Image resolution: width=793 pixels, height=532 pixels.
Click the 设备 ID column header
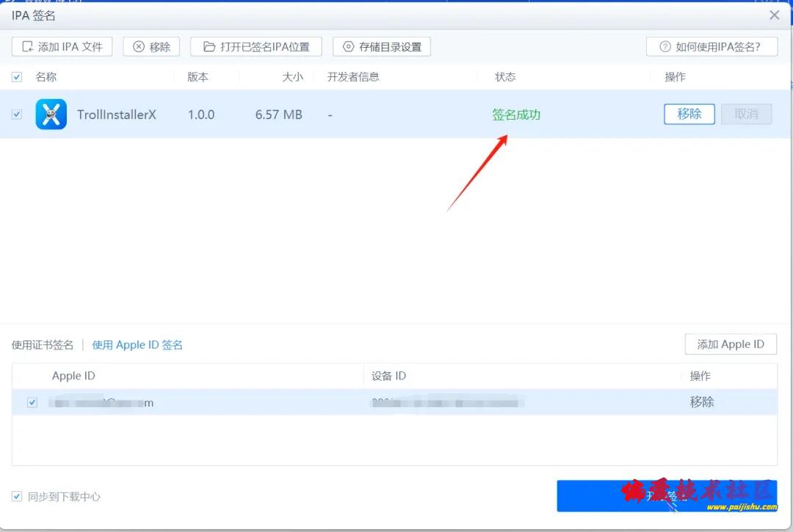(388, 376)
